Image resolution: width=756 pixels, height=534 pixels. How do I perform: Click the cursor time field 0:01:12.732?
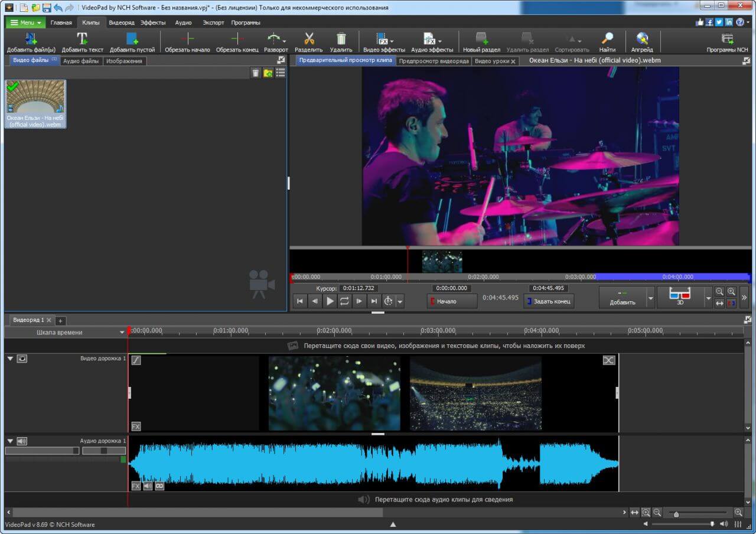click(359, 288)
